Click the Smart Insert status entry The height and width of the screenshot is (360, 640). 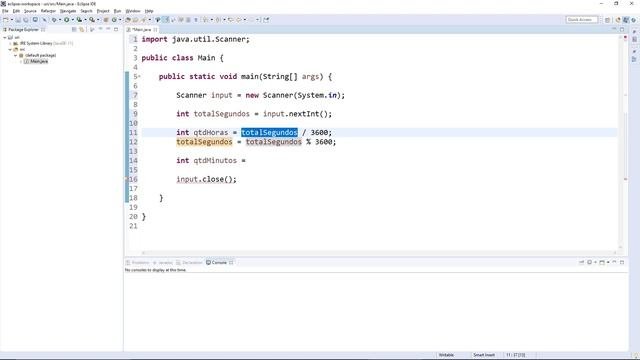pos(484,355)
